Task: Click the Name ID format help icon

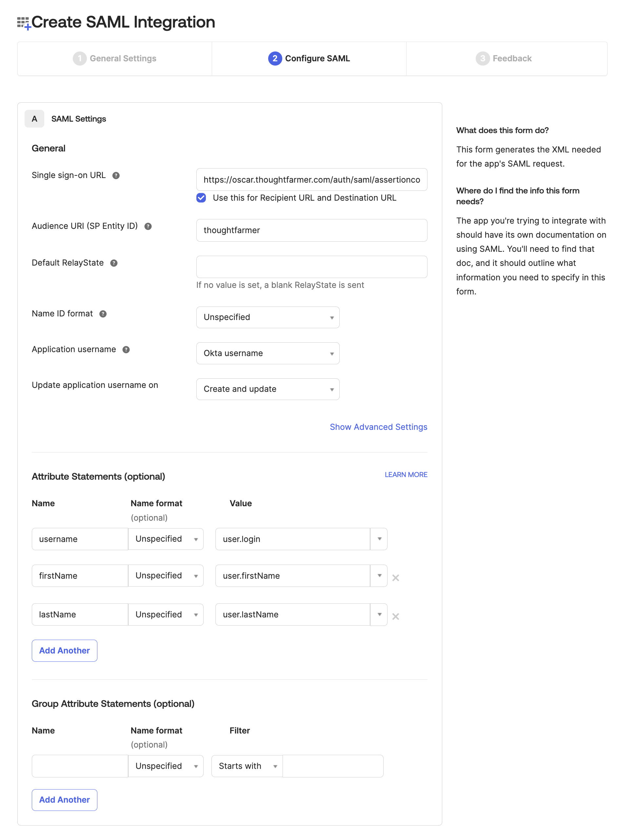Action: pos(103,314)
